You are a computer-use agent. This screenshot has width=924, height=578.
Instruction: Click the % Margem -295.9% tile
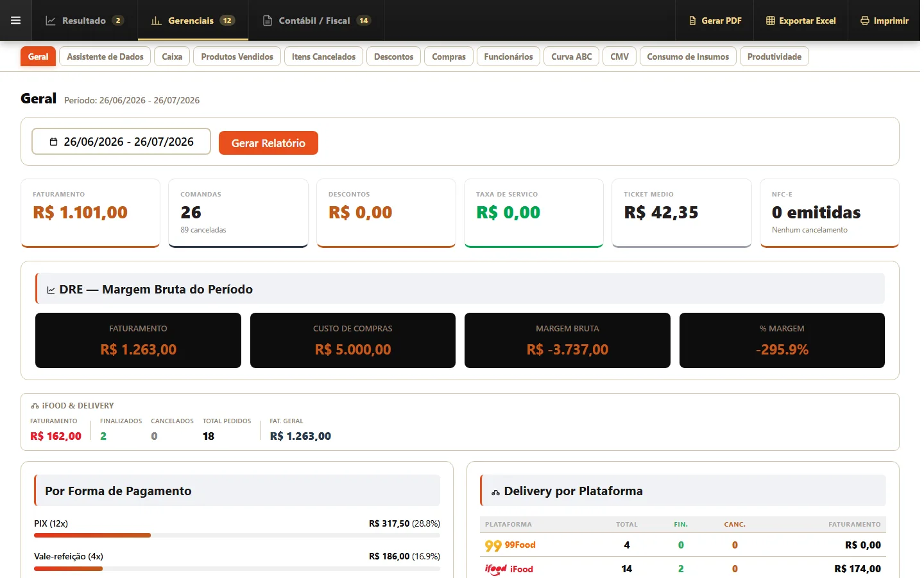(x=782, y=340)
